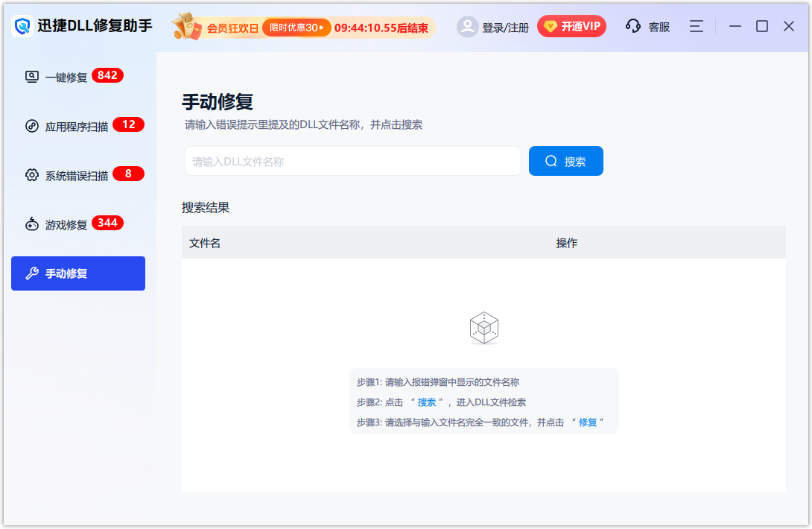
Task: Click the user avatar icon
Action: click(x=468, y=26)
